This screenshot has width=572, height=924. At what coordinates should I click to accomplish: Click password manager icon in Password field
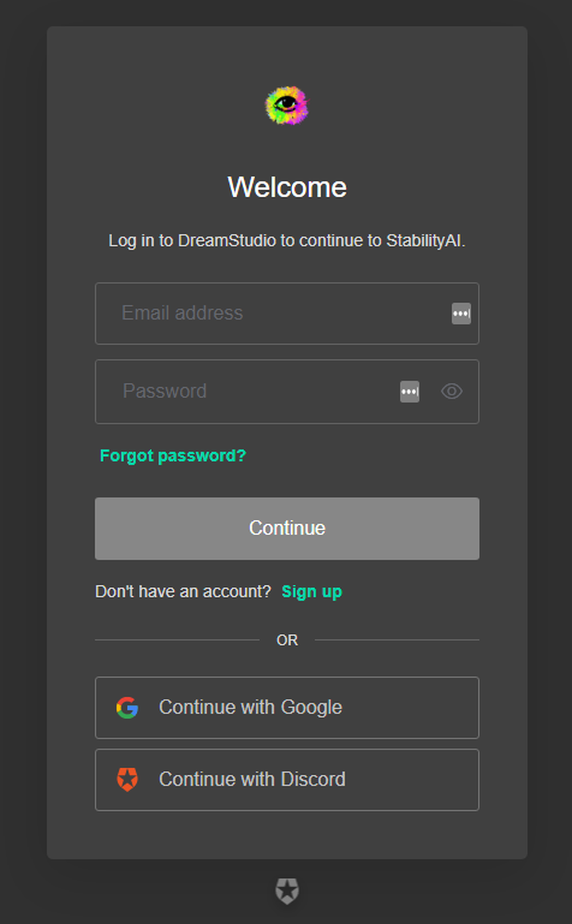(x=410, y=392)
